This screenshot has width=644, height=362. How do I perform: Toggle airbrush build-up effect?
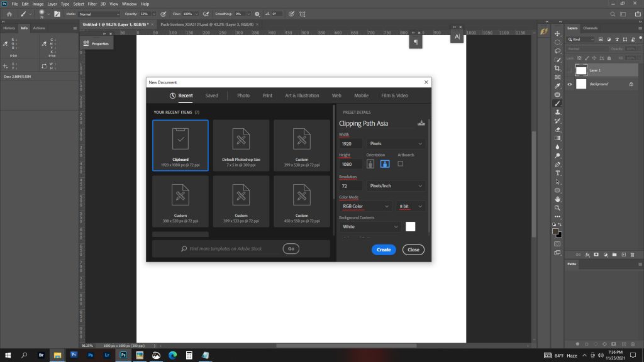click(206, 14)
